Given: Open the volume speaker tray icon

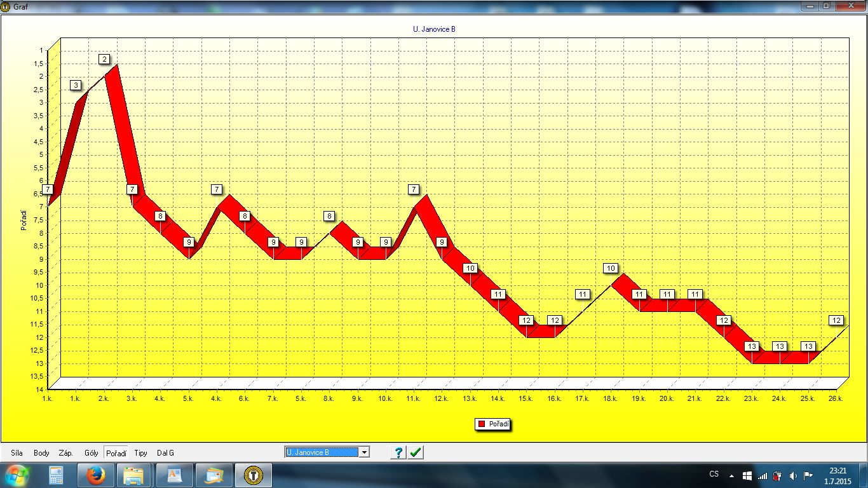Looking at the screenshot, I should click(x=793, y=475).
